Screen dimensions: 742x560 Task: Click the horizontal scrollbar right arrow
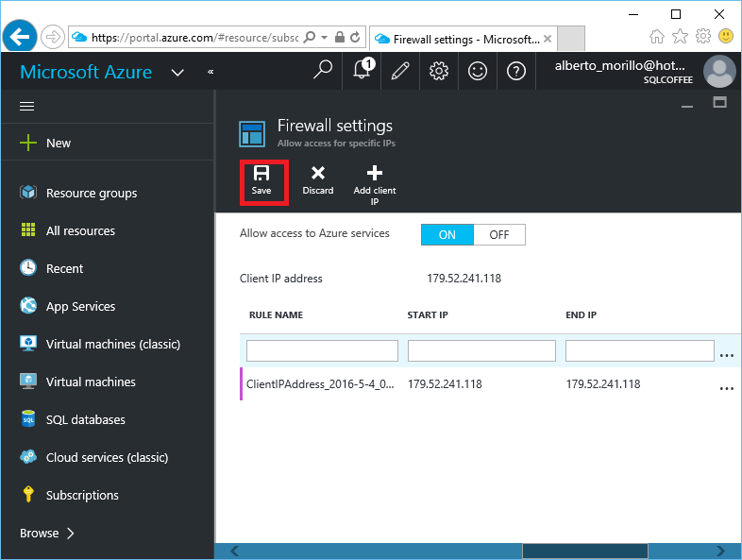point(720,551)
